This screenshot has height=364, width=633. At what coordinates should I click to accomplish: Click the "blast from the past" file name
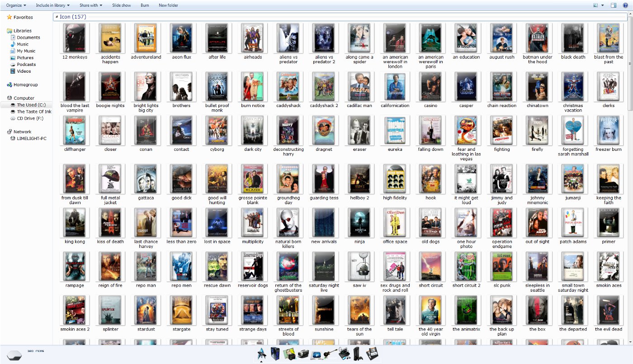click(609, 60)
